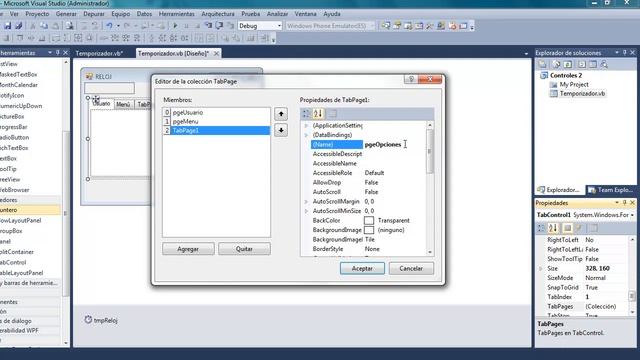Confirm with the Aceptar button
Viewport: 640px width, 360px height.
362,268
